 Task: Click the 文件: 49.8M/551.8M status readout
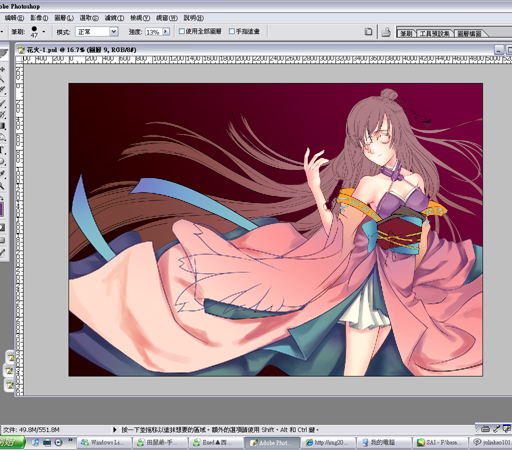(x=31, y=430)
